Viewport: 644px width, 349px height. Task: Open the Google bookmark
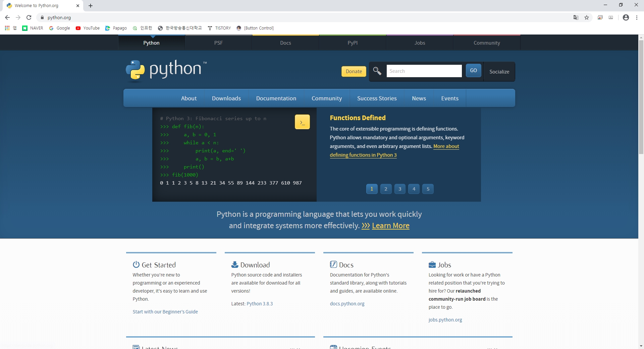coord(60,28)
